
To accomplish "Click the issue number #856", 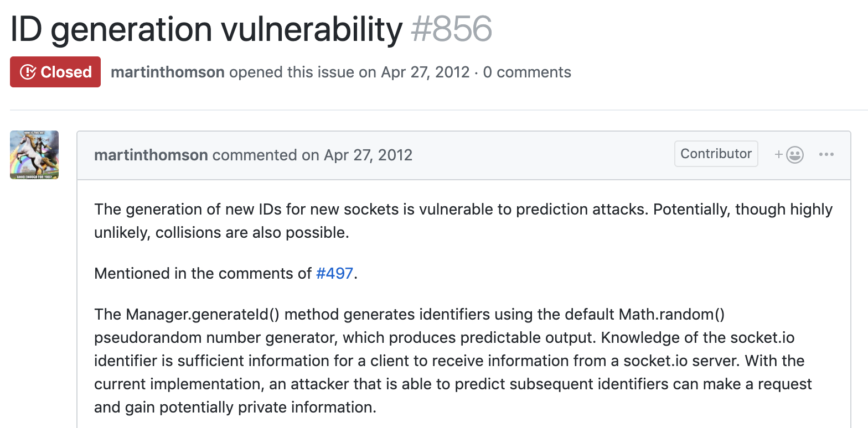I will click(451, 29).
